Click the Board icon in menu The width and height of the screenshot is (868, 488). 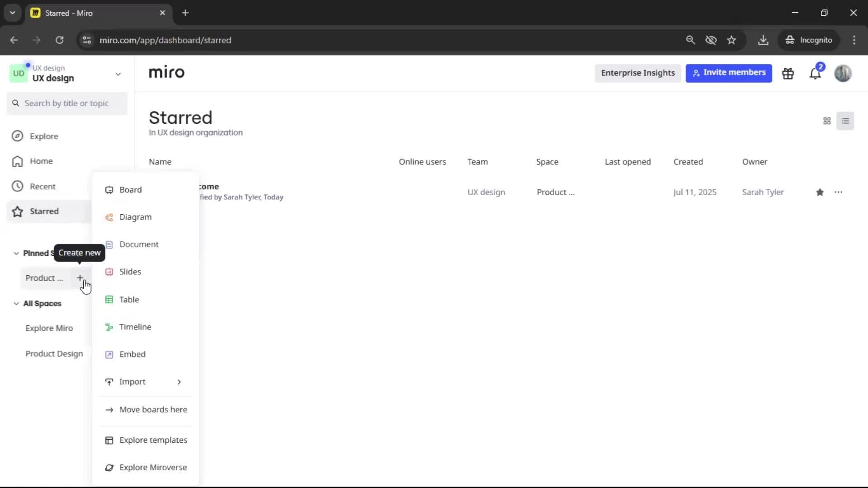(109, 190)
